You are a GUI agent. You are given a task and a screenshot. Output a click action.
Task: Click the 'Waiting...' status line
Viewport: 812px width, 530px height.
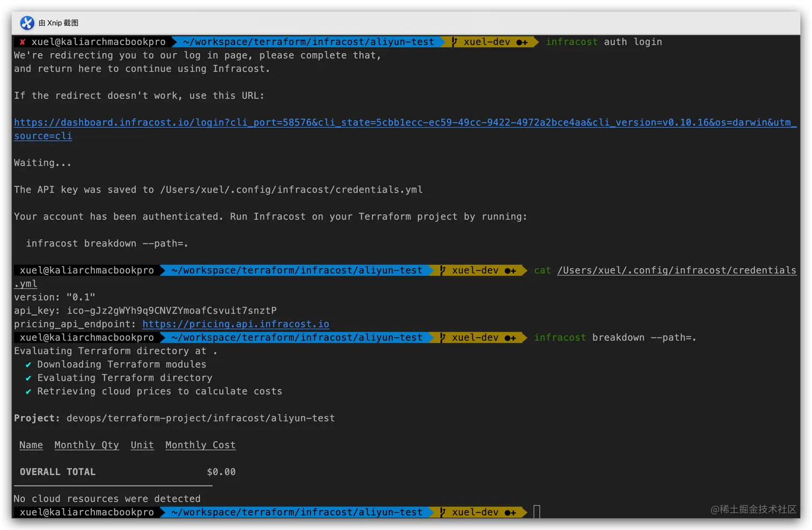(42, 163)
